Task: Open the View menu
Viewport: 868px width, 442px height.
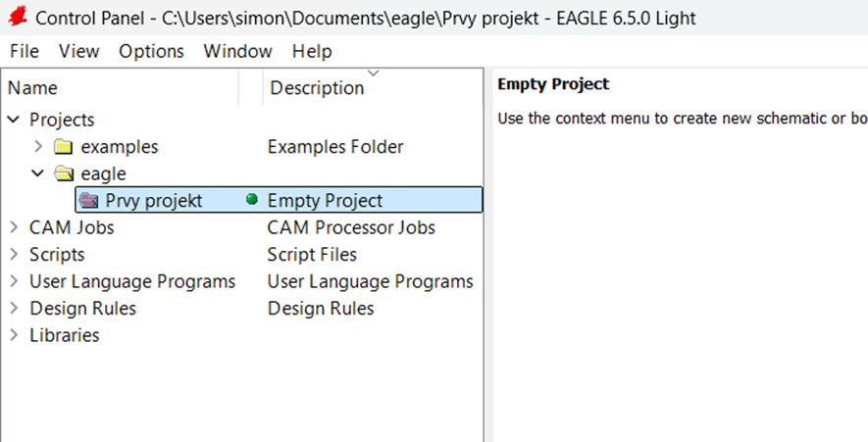Action: point(78,51)
